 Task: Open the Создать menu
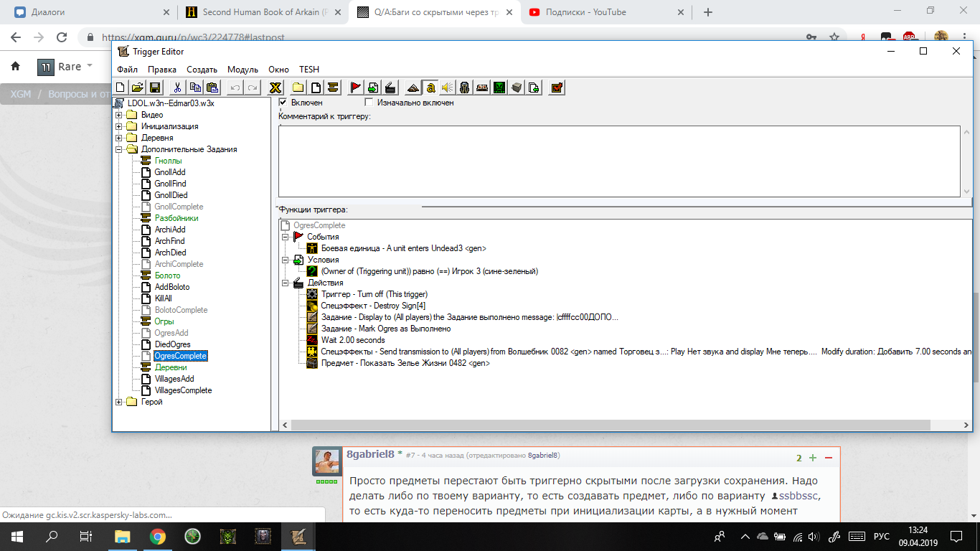tap(202, 70)
